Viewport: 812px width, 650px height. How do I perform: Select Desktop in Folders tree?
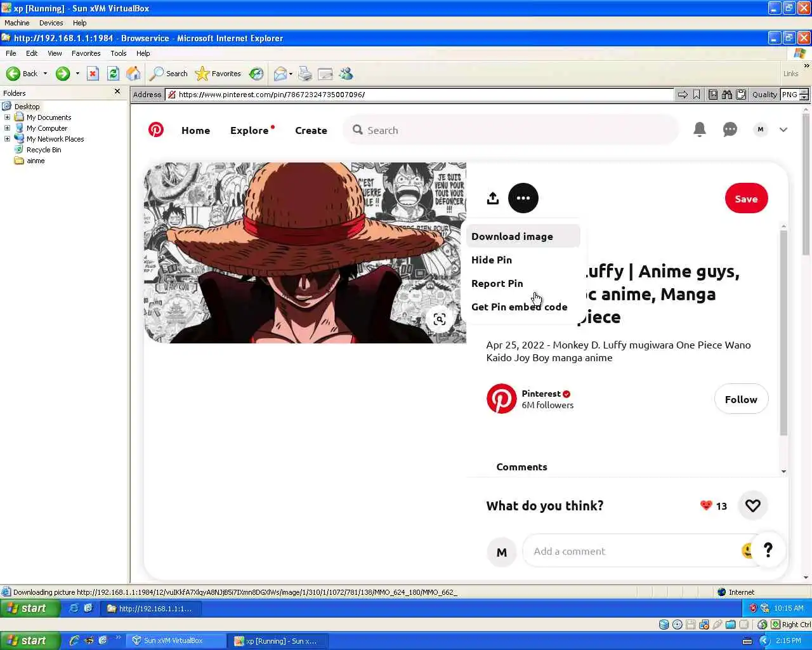[x=27, y=107]
